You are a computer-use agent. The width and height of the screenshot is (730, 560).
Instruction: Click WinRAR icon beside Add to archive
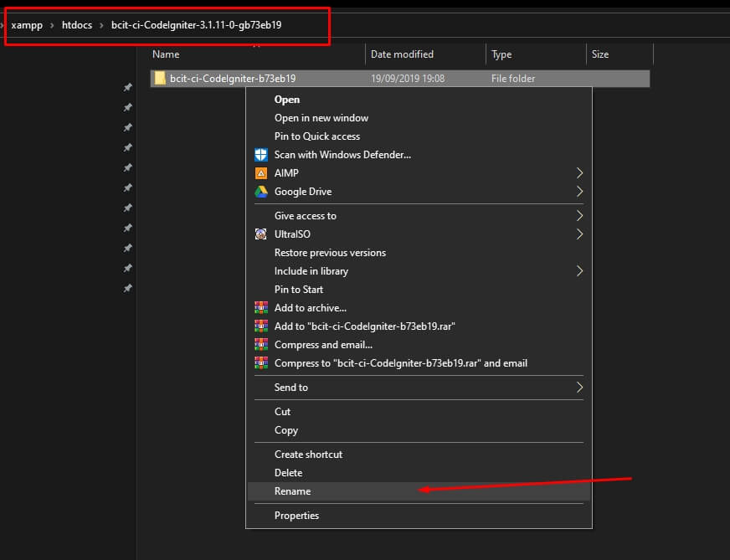pyautogui.click(x=260, y=308)
